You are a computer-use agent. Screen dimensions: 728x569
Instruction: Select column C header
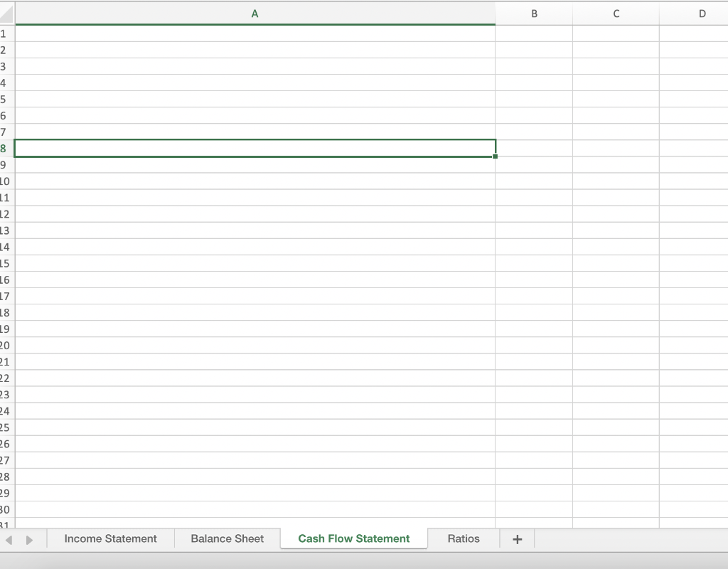click(x=616, y=14)
